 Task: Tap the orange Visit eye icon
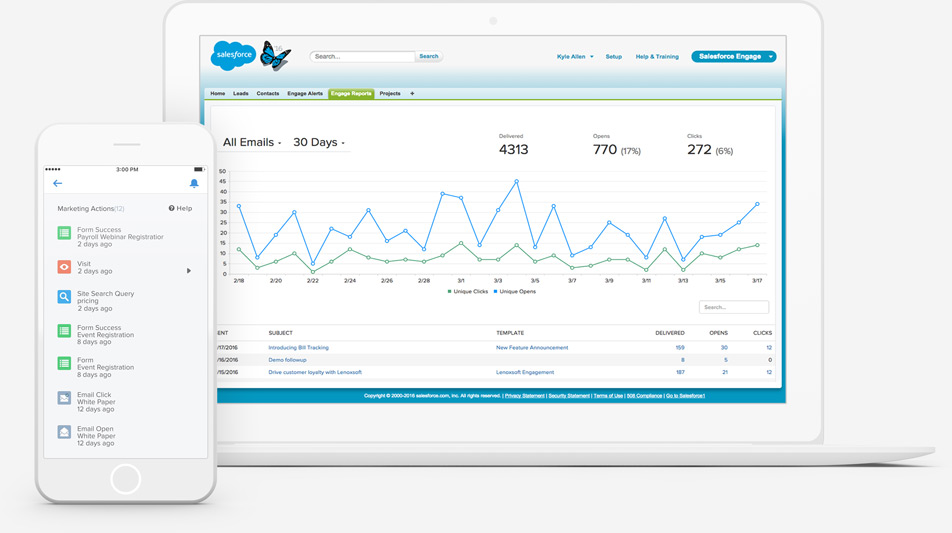pos(64,267)
